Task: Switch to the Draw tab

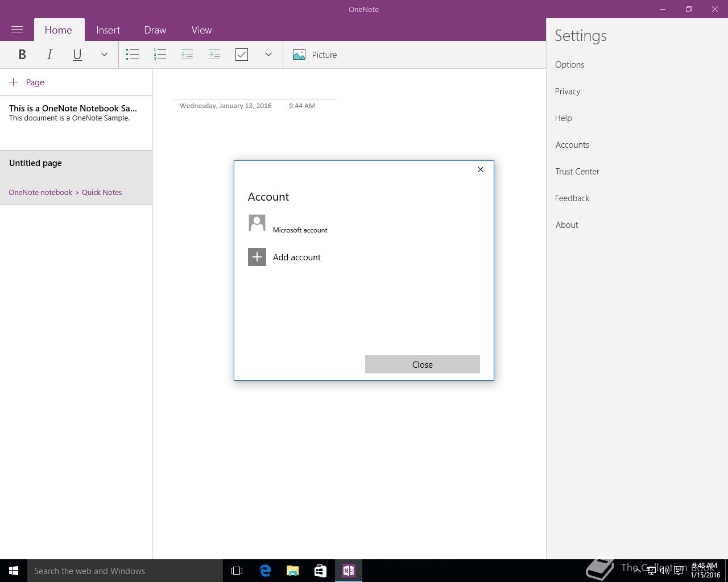Action: 155,30
